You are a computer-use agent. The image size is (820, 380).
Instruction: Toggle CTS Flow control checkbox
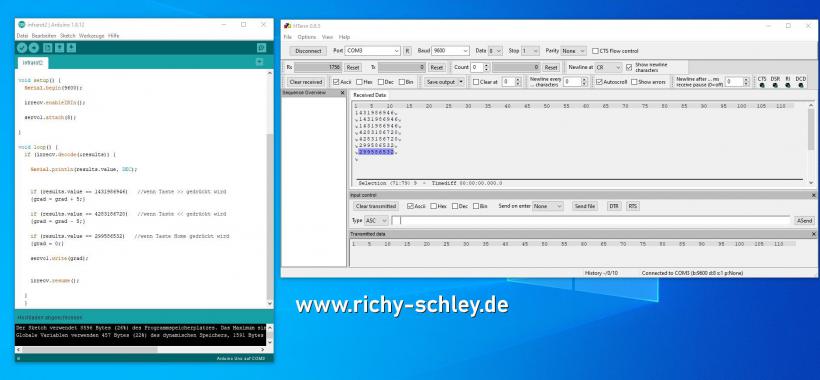(595, 51)
